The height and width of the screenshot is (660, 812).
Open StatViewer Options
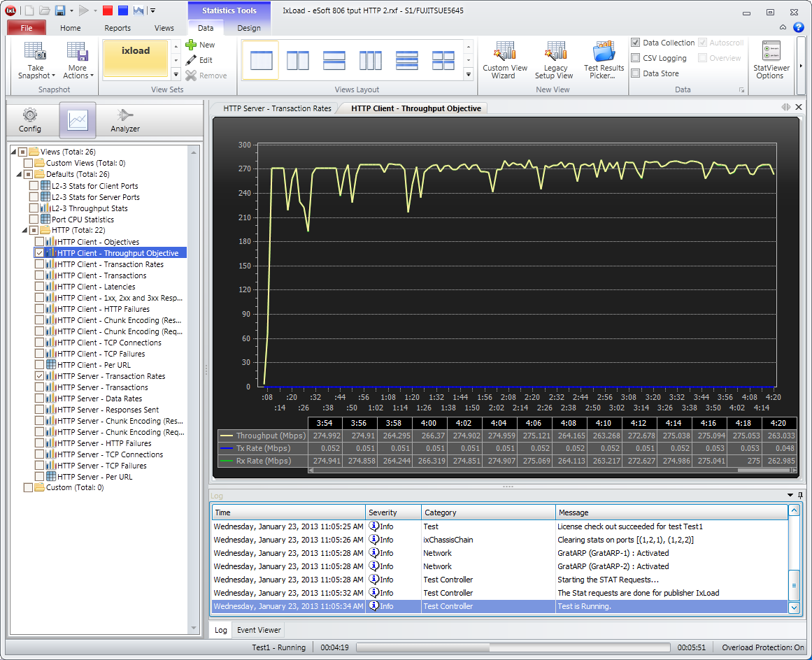pyautogui.click(x=771, y=60)
